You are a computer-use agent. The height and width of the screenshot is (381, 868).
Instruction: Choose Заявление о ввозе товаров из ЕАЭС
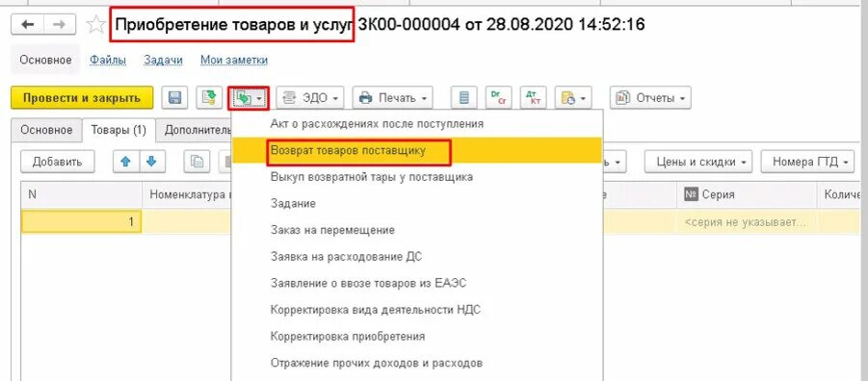[417, 283]
